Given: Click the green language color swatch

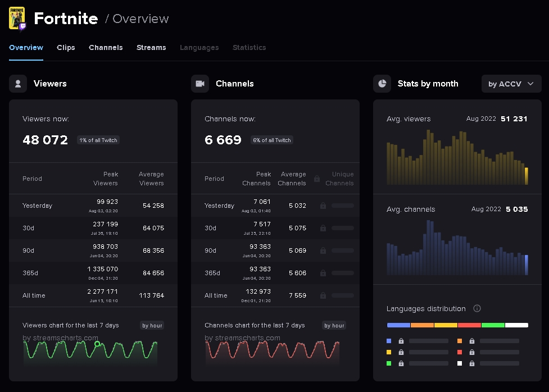Looking at the screenshot, I should [389, 363].
